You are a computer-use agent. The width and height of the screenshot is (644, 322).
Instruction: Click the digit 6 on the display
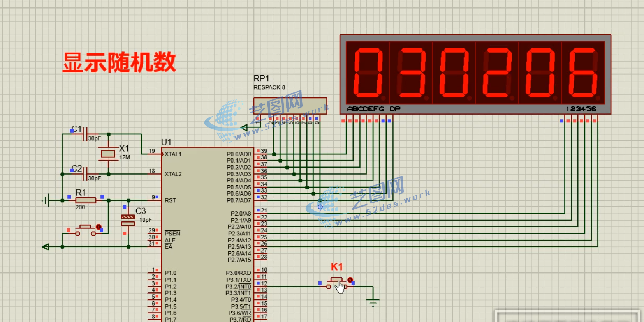point(583,73)
